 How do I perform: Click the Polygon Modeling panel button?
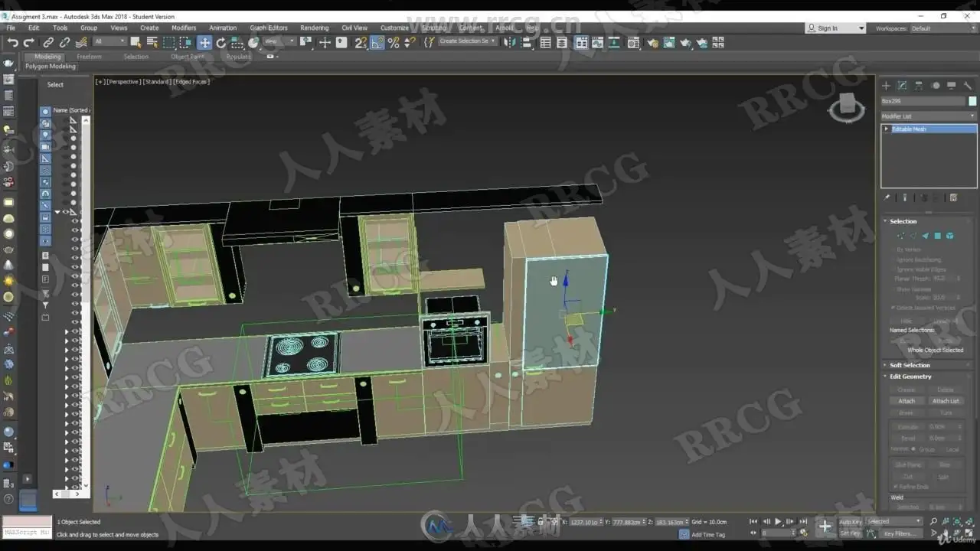pos(51,67)
